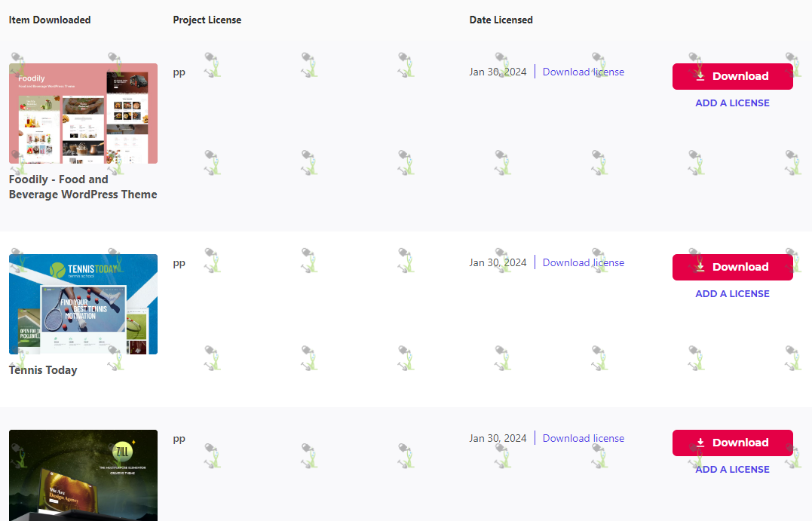Click the Date Licensed column header
The width and height of the screenshot is (812, 521).
coord(501,20)
